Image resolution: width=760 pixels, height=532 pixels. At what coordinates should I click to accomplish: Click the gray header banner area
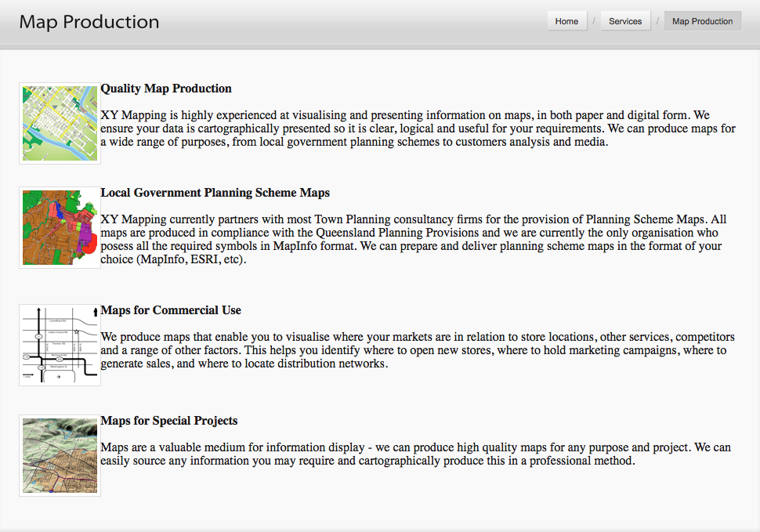pyautogui.click(x=353, y=24)
